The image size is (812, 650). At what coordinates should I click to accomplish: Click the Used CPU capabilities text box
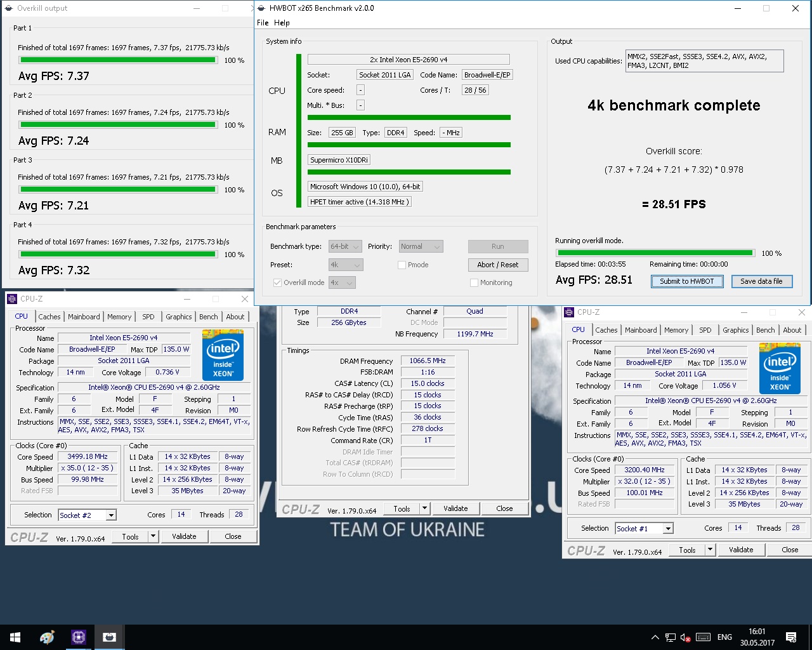click(704, 61)
